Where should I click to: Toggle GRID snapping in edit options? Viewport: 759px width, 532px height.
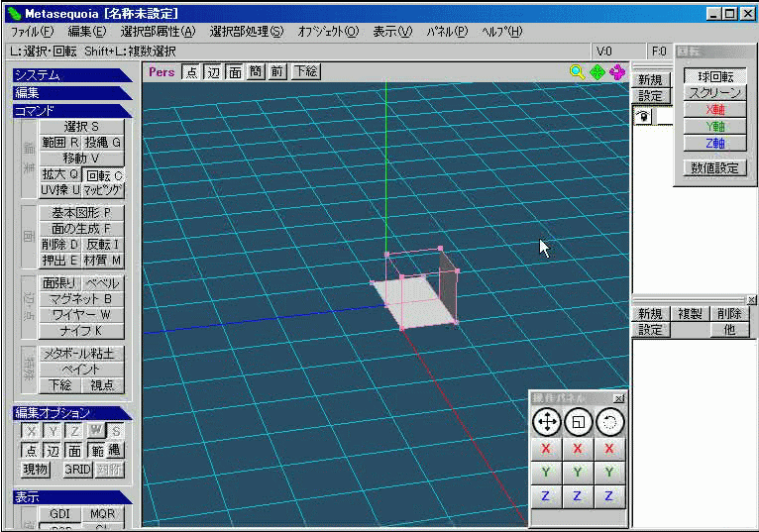click(x=78, y=470)
